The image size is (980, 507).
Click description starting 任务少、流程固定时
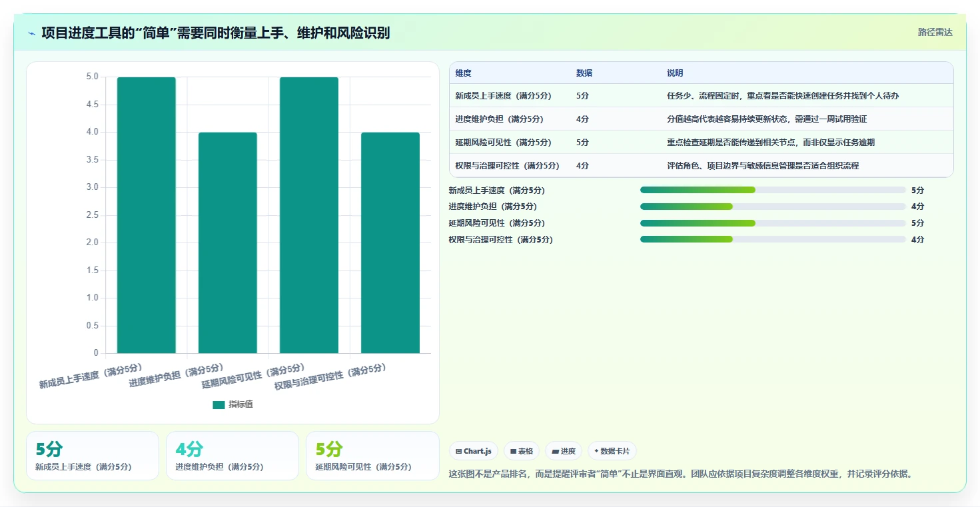pyautogui.click(x=783, y=96)
